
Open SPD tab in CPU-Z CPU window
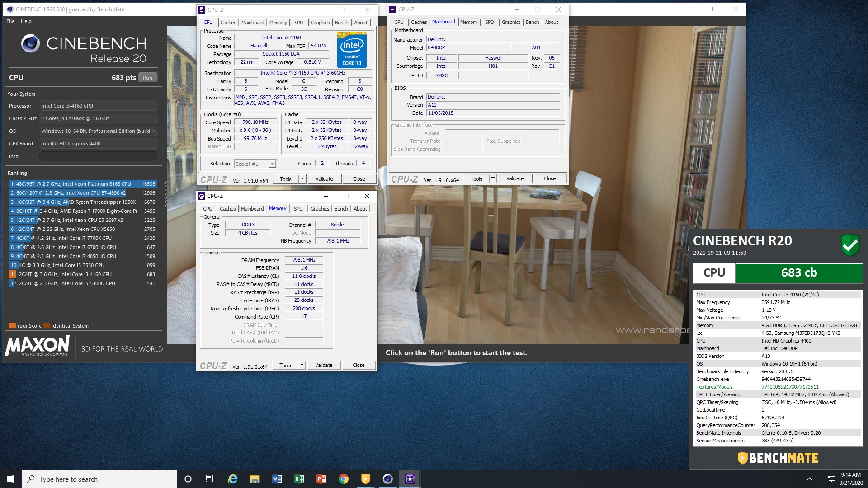[299, 23]
